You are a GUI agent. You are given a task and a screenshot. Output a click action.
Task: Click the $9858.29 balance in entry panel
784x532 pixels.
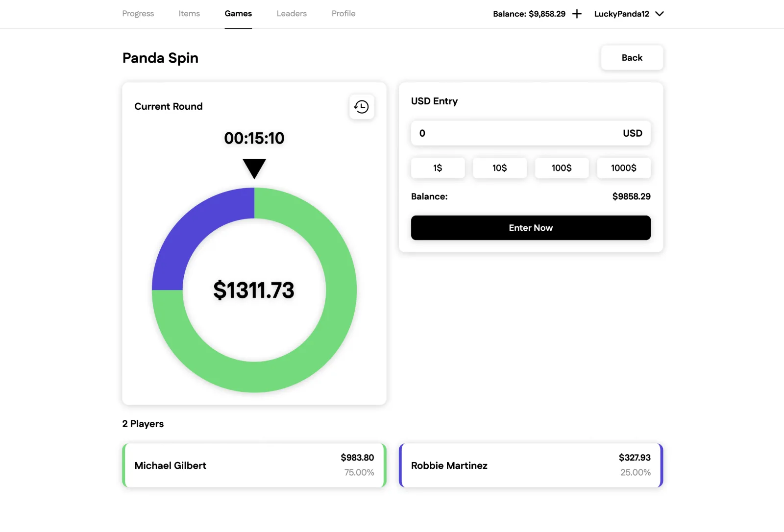[x=632, y=196]
